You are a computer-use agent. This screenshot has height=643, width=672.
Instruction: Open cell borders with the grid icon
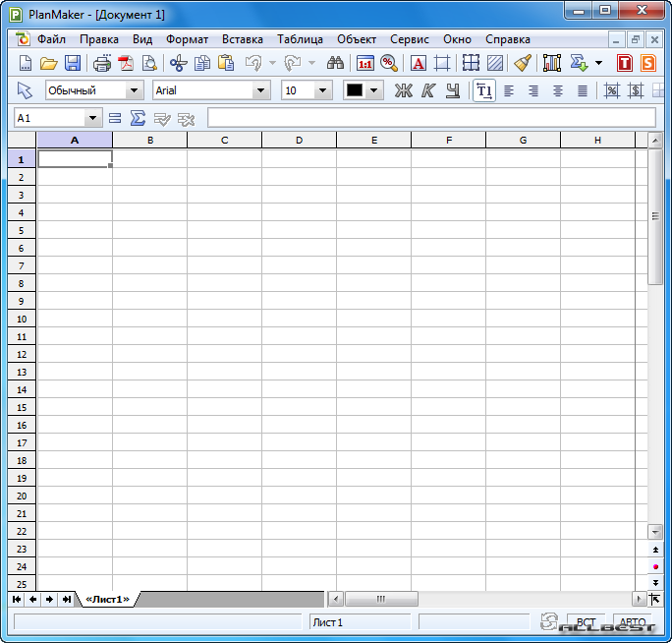point(471,64)
